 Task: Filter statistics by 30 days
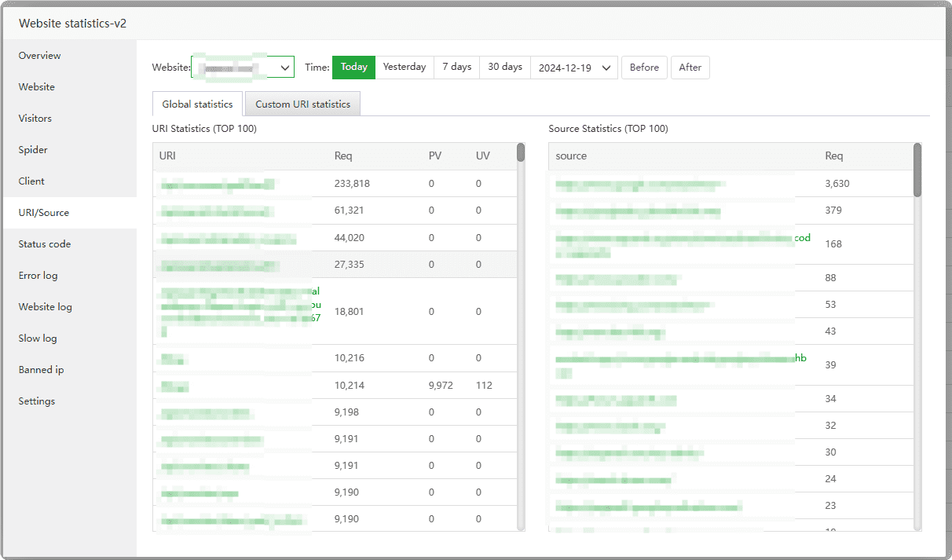(x=505, y=68)
